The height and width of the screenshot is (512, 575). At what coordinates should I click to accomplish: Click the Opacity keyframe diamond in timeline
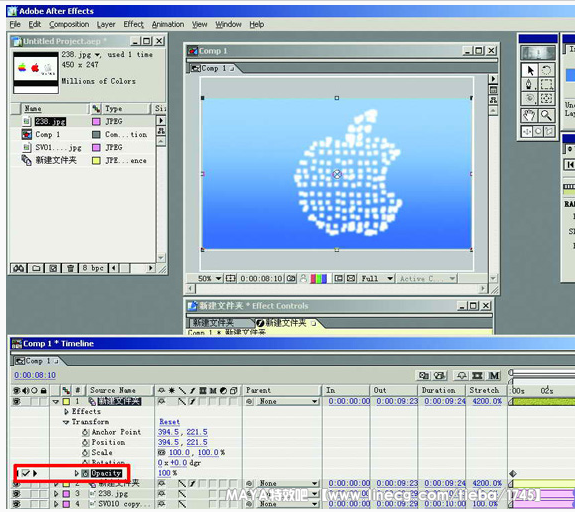pos(513,474)
